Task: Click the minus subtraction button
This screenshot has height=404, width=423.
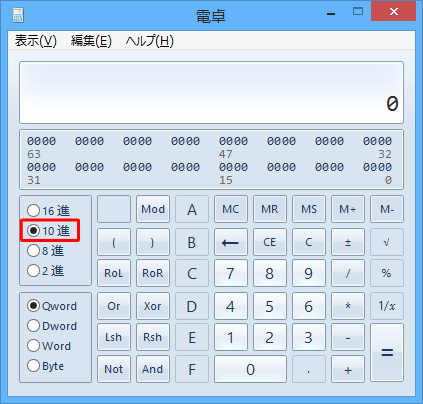Action: pyautogui.click(x=348, y=337)
